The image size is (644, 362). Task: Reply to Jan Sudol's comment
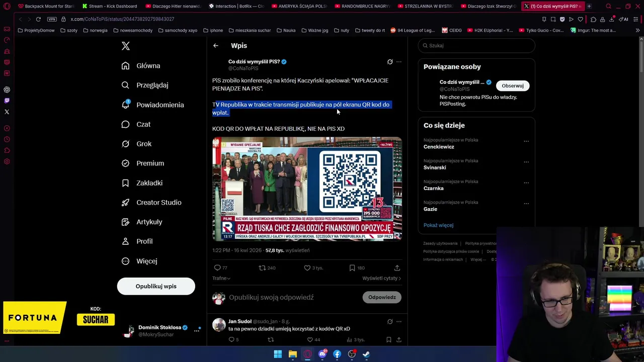(x=233, y=340)
